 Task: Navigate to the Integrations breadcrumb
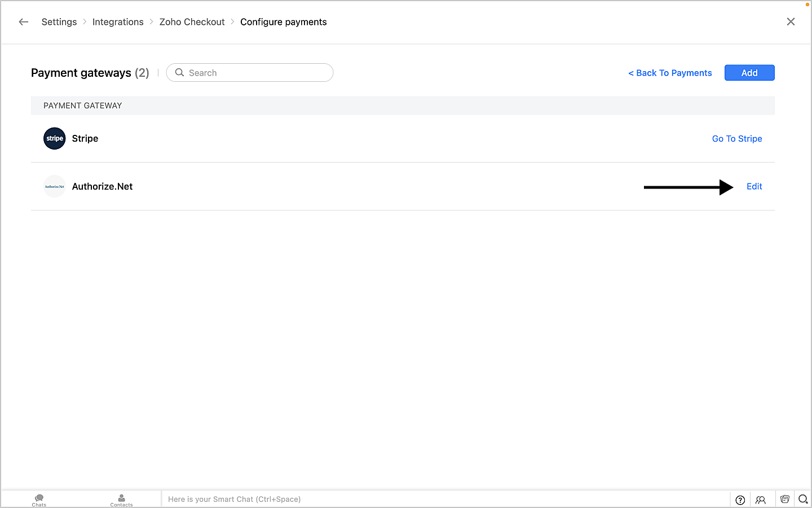click(x=118, y=22)
